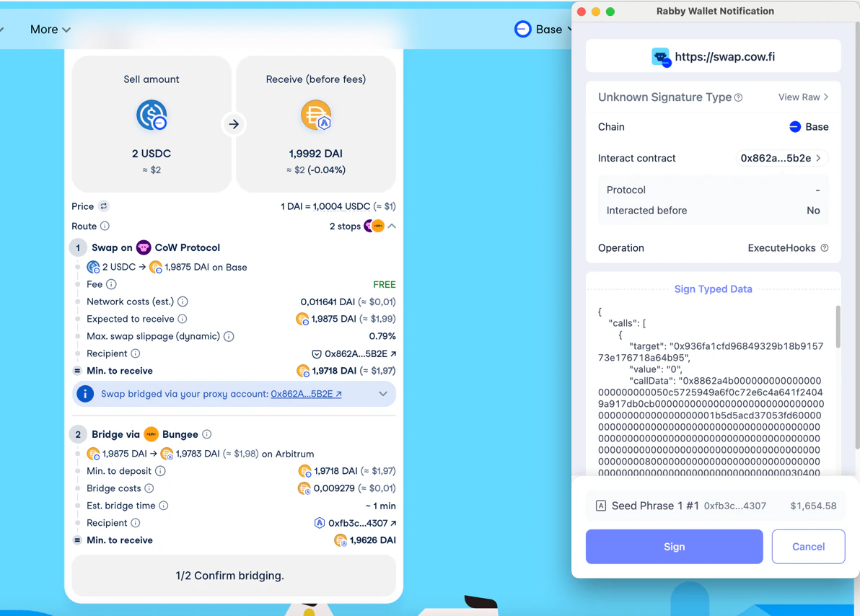The width and height of the screenshot is (860, 616).
Task: Open the Fee info icon
Action: 111,284
